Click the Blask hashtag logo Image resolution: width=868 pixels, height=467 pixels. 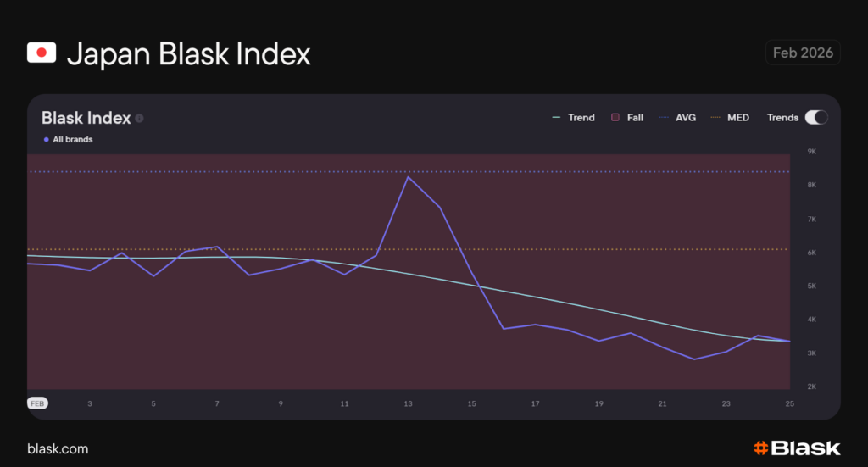click(x=760, y=448)
